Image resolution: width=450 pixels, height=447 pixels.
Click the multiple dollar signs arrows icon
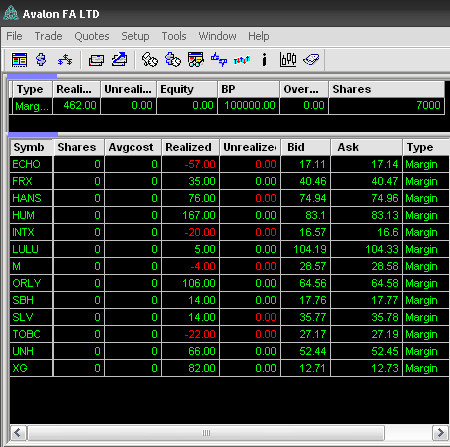65,60
